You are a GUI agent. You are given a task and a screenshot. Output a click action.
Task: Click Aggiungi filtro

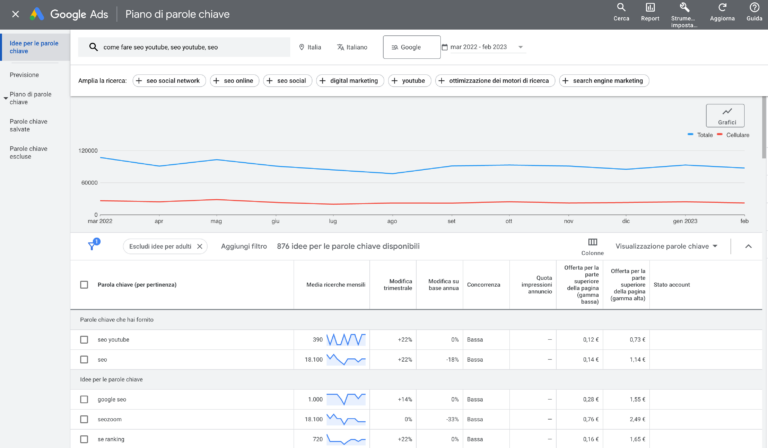pos(243,246)
